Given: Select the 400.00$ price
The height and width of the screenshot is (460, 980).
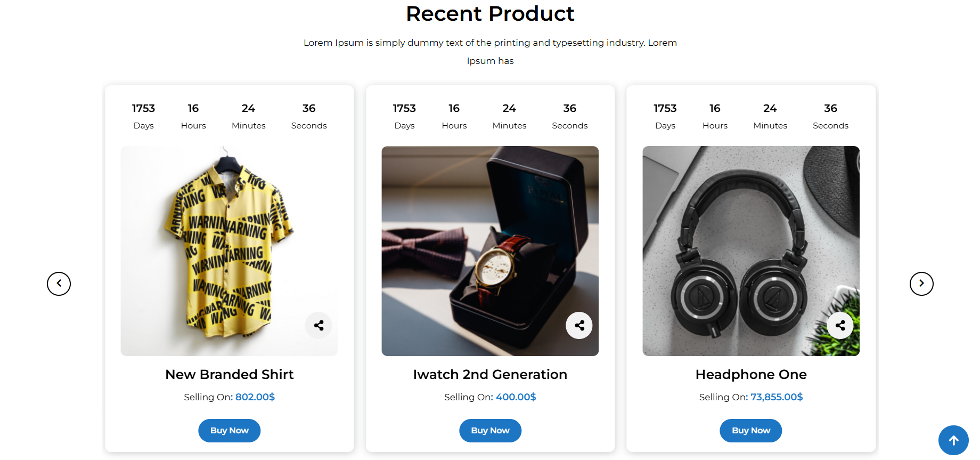Looking at the screenshot, I should pos(516,397).
